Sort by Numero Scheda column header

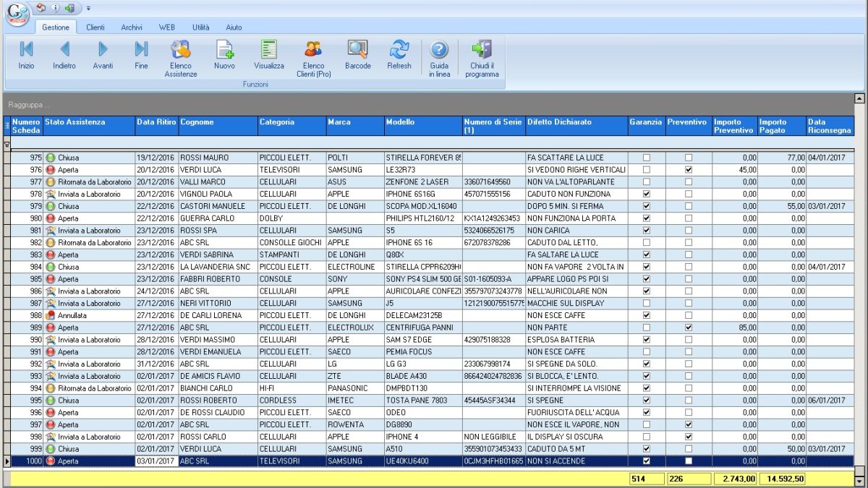click(x=27, y=126)
